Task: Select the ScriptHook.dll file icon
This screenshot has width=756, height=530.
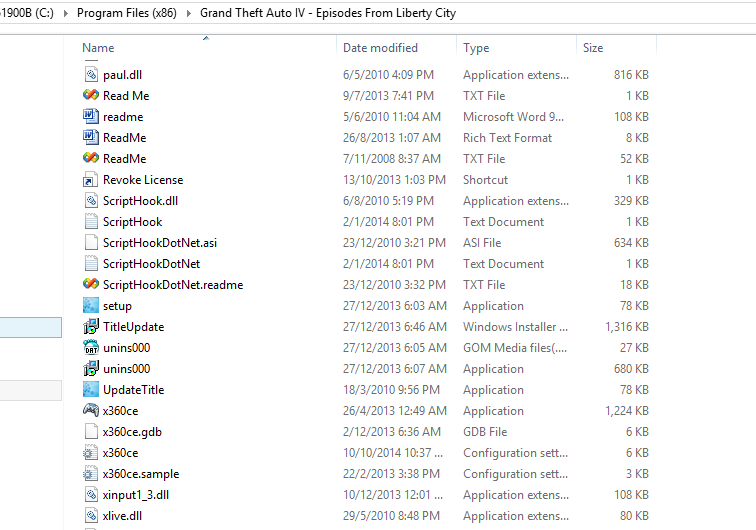Action: 91,201
